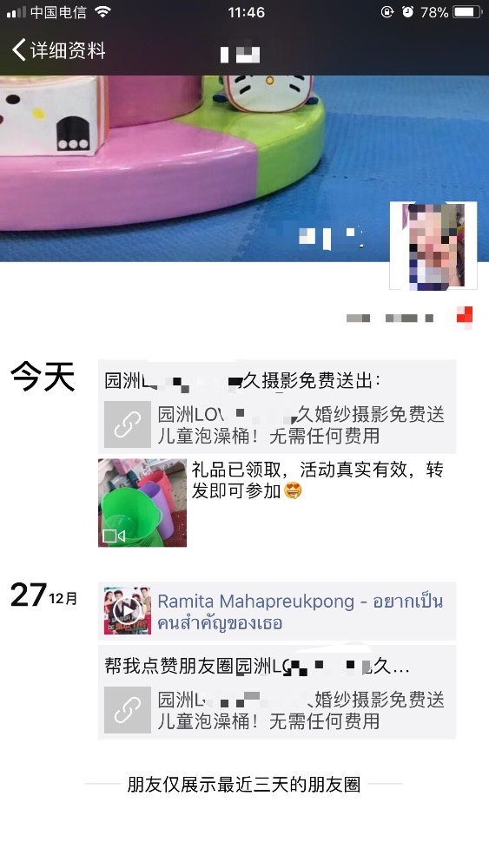
Task: Open the 婚纱摄影免费送 card from December 27
Action: (277, 710)
